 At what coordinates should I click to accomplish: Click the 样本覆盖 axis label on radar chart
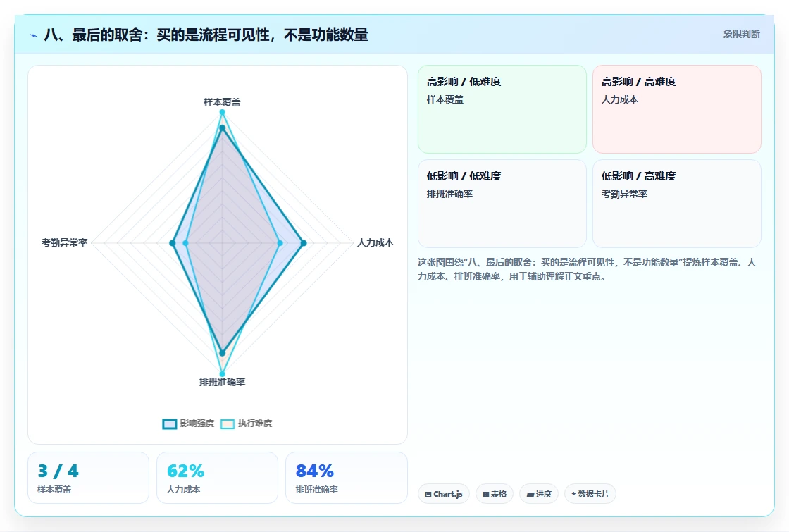[222, 102]
